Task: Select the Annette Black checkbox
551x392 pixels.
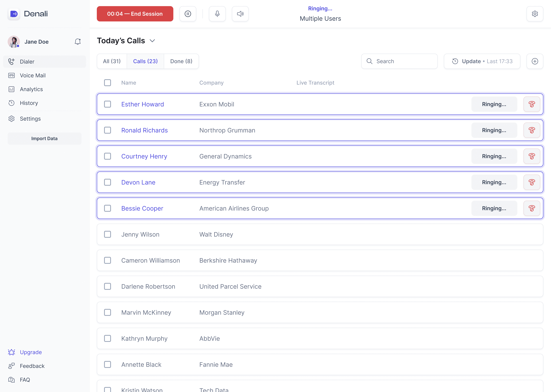Action: click(107, 364)
